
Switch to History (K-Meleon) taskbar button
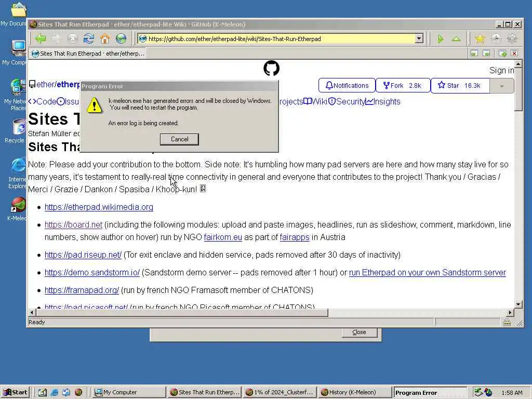(x=355, y=392)
